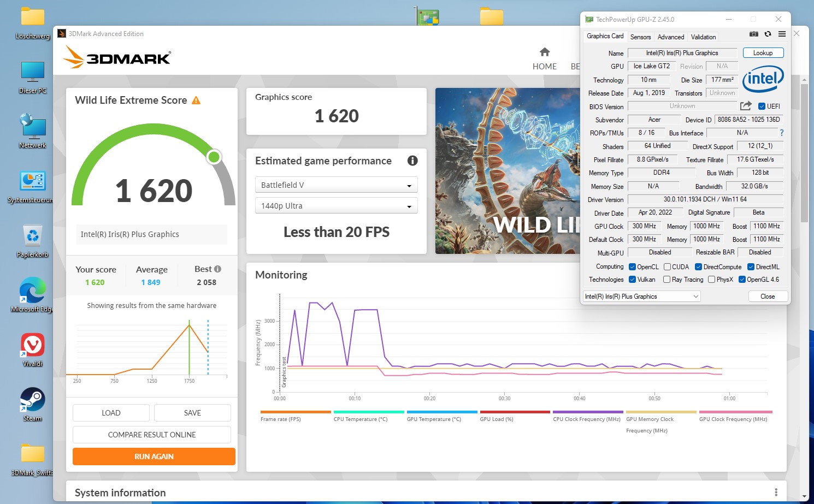The height and width of the screenshot is (504, 814).
Task: Click the LOAD button
Action: pyautogui.click(x=111, y=413)
